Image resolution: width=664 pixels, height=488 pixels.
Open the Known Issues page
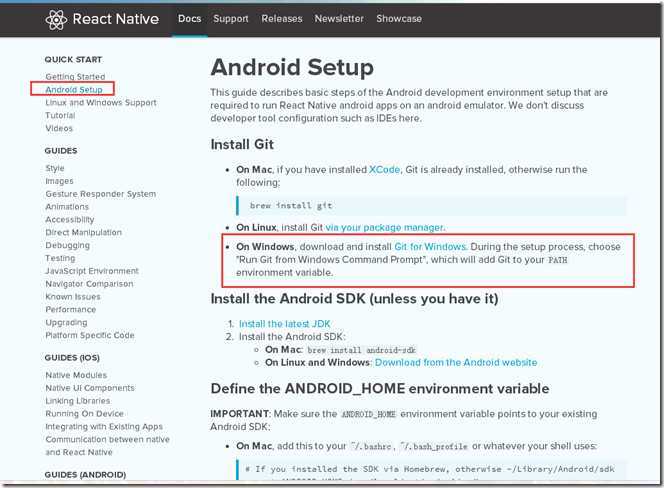(73, 297)
